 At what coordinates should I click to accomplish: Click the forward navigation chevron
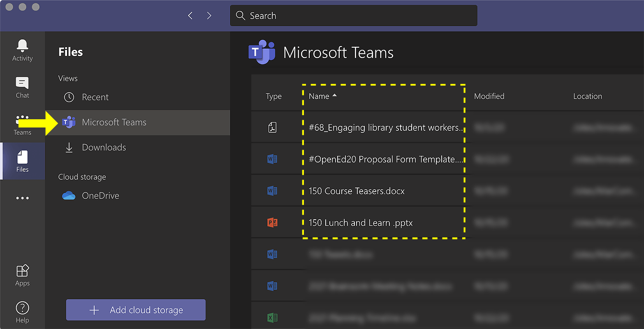click(209, 15)
